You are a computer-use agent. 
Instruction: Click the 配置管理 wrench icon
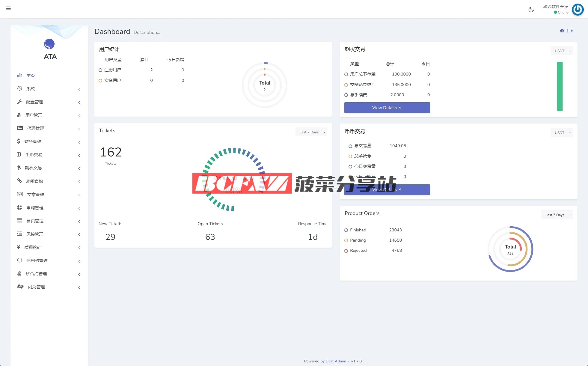[x=19, y=102]
